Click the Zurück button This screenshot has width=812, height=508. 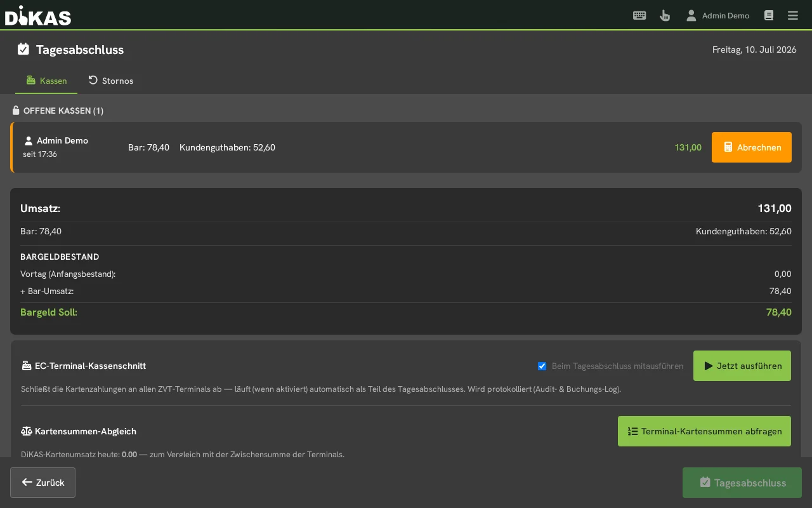point(43,483)
